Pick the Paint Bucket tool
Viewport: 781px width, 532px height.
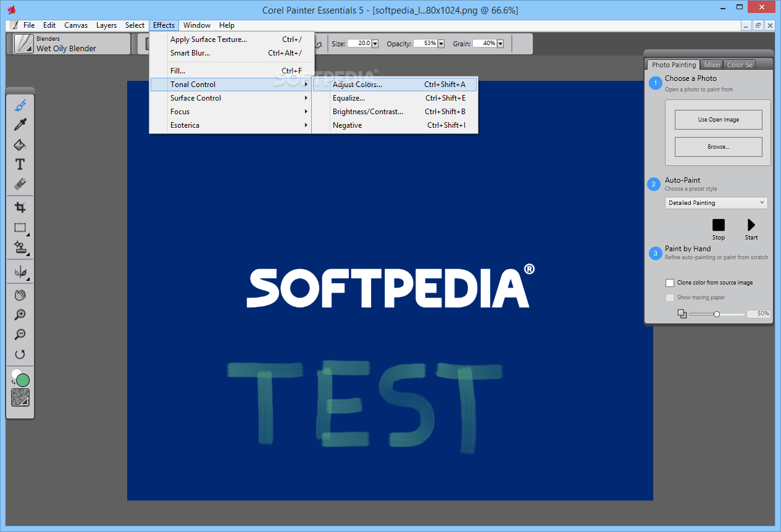tap(20, 144)
